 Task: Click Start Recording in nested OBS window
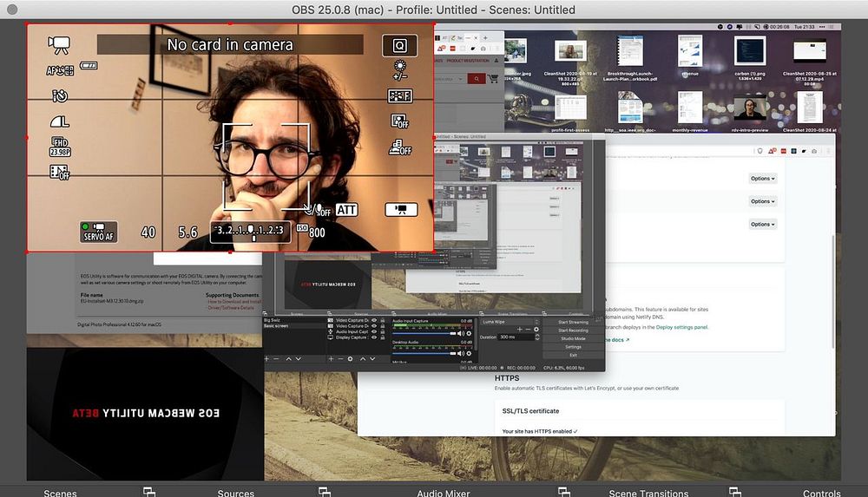pyautogui.click(x=573, y=330)
